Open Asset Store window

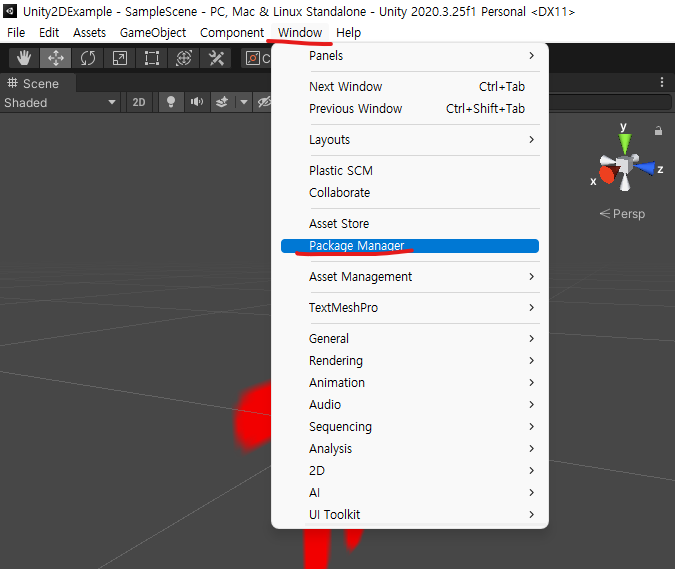coord(410,223)
